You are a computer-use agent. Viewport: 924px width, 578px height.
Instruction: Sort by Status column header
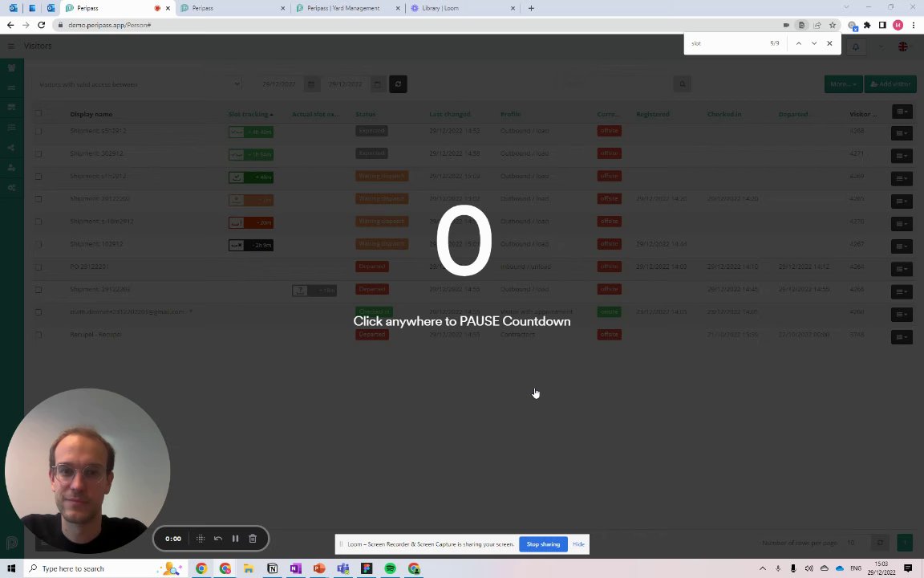[x=366, y=115]
